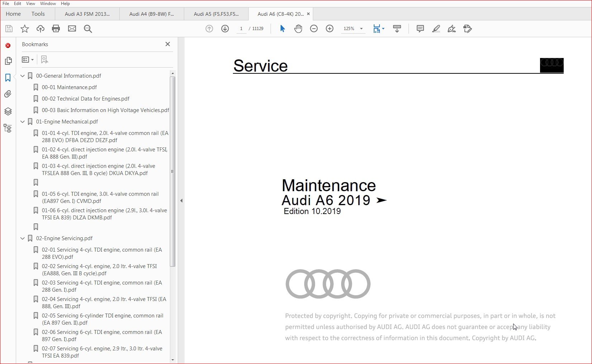The image size is (592, 364).
Task: Open the File menu
Action: (6, 4)
